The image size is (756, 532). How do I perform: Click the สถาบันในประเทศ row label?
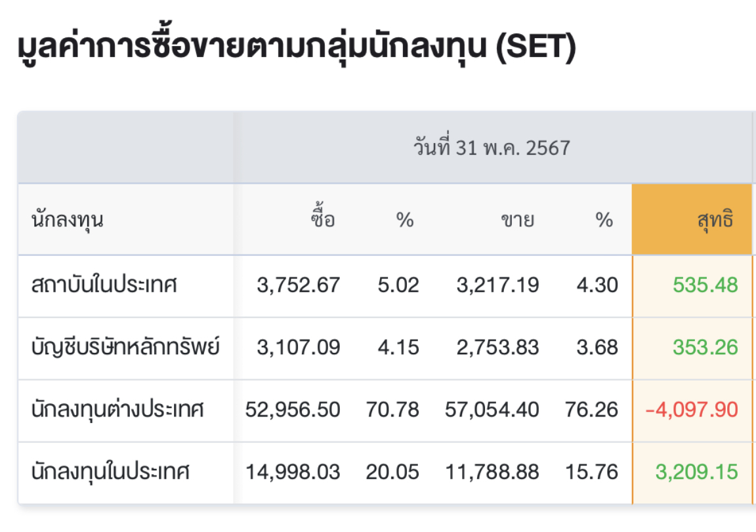pyautogui.click(x=104, y=284)
